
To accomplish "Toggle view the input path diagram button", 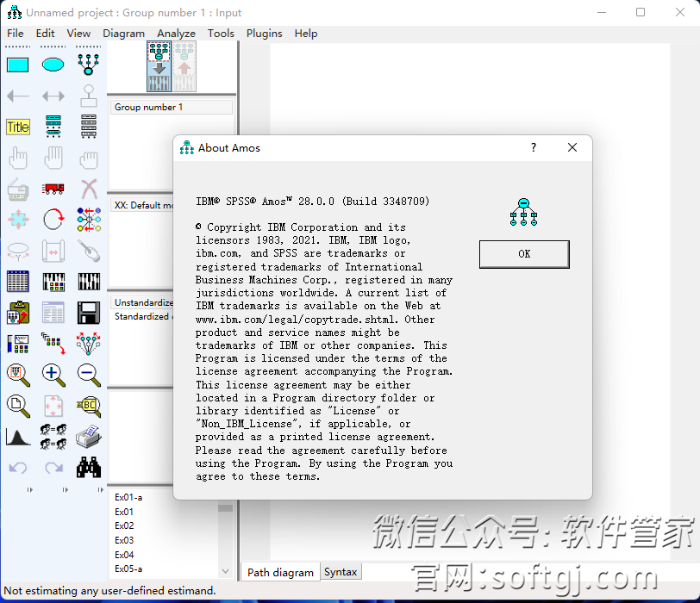I will pyautogui.click(x=159, y=66).
